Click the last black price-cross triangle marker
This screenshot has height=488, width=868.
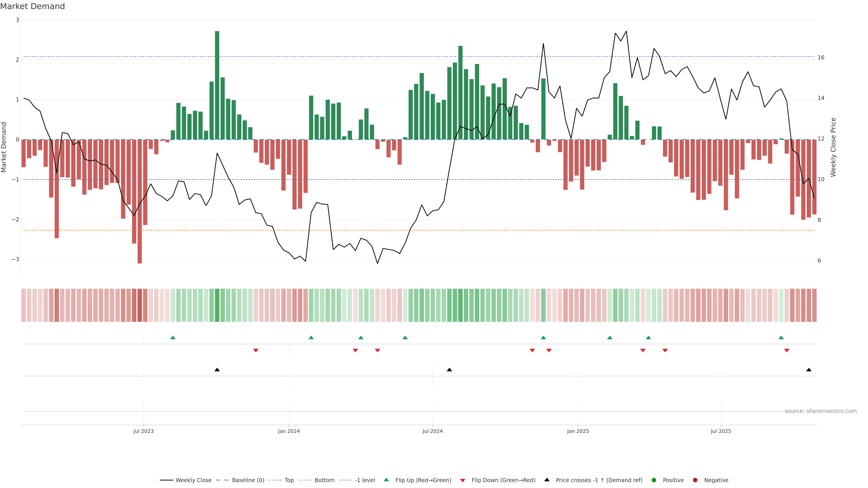pyautogui.click(x=809, y=370)
